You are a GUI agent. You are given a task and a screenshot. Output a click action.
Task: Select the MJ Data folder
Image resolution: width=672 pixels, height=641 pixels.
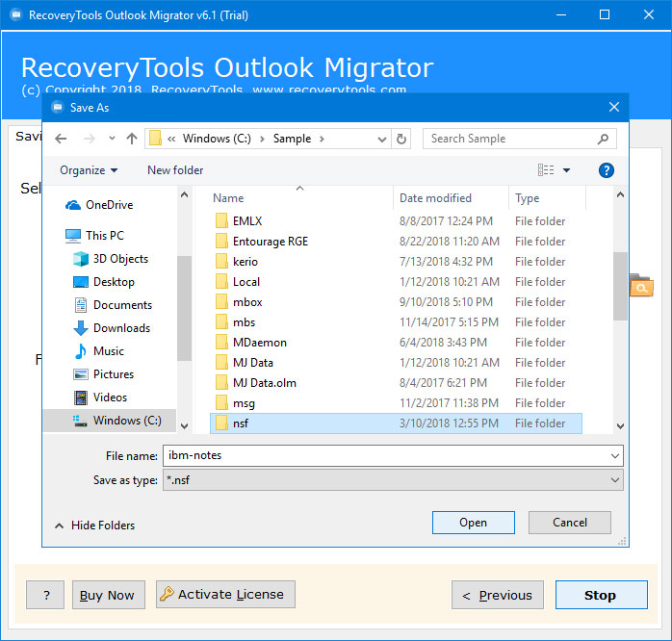tap(396, 363)
